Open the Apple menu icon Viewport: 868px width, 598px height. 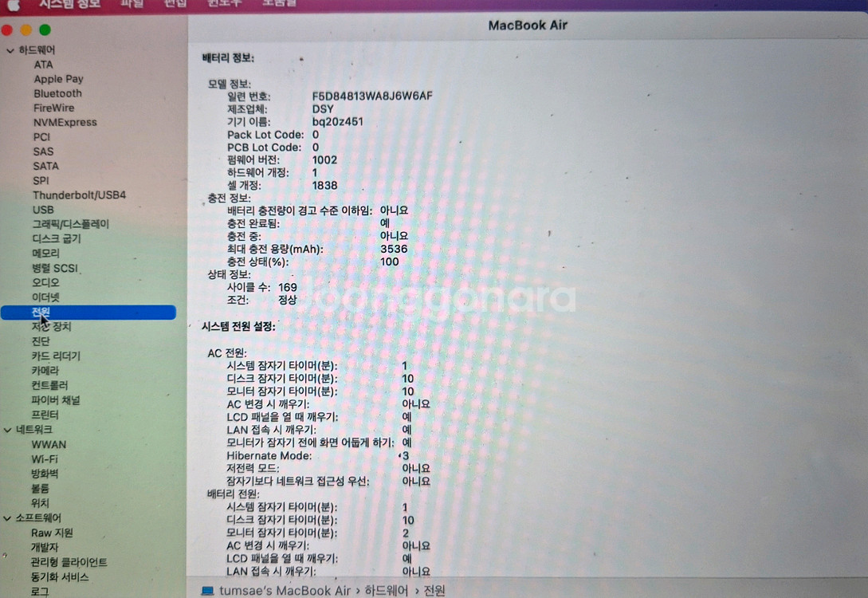[x=14, y=5]
